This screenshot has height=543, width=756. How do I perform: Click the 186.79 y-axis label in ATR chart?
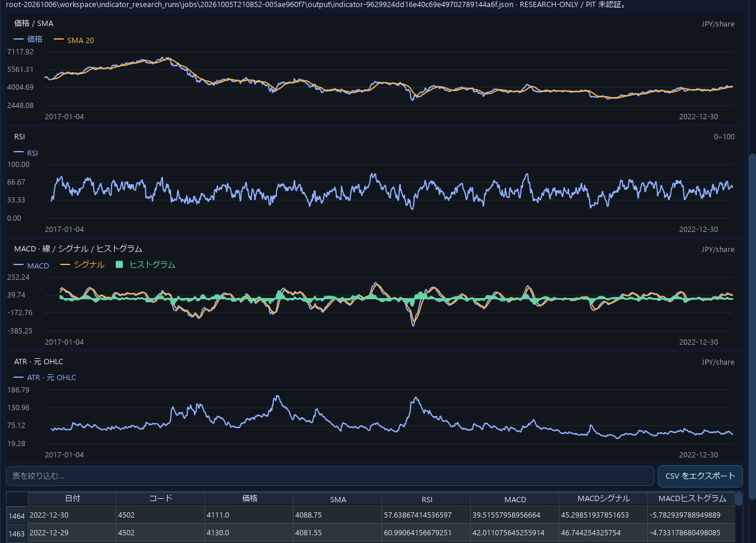(x=18, y=390)
